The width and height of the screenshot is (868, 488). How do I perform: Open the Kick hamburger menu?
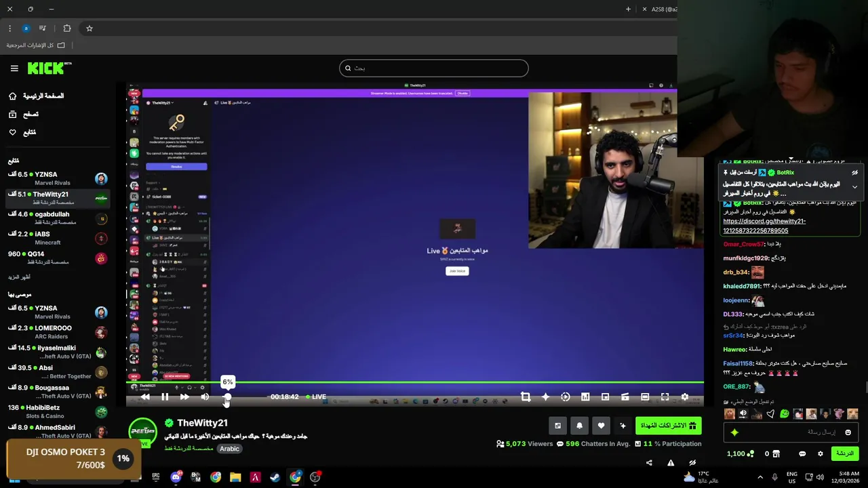coord(14,68)
